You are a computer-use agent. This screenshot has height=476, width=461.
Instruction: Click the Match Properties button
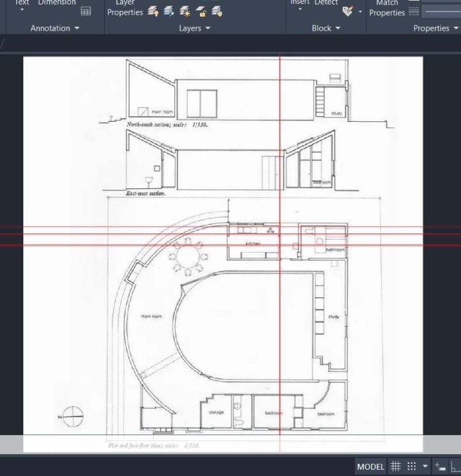tap(387, 8)
